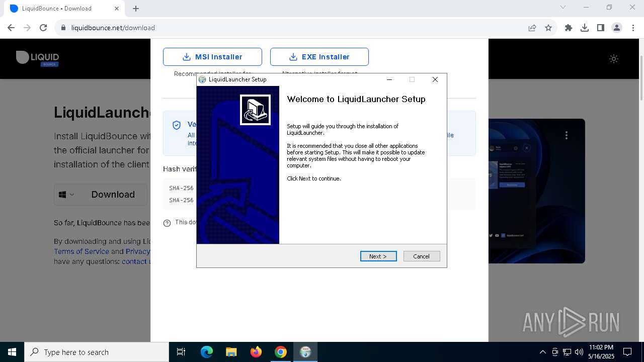
Task: Open the contact us link
Action: pos(136,261)
